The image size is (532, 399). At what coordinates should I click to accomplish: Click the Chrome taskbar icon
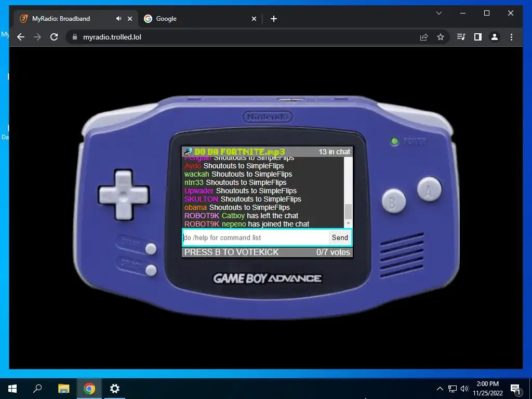[89, 389]
